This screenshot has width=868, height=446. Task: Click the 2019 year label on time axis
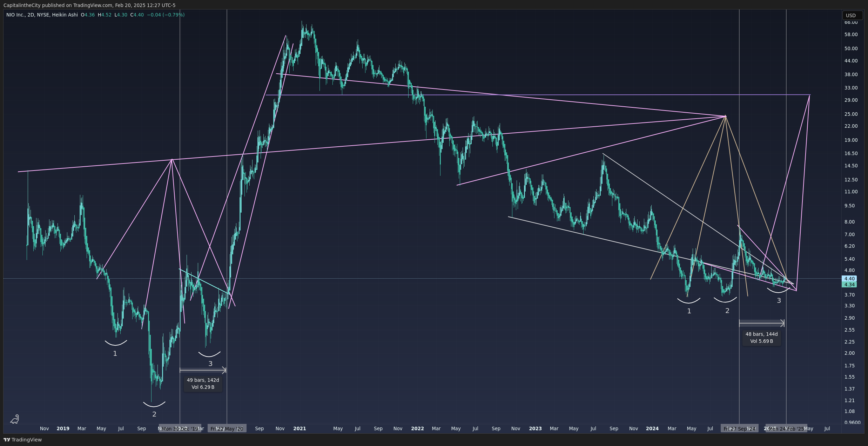click(63, 428)
